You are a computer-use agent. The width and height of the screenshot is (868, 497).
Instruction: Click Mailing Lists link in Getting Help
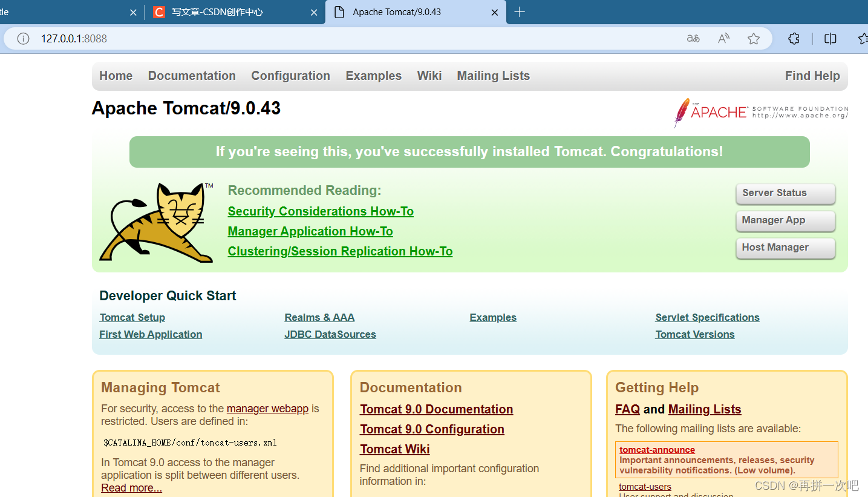click(705, 409)
